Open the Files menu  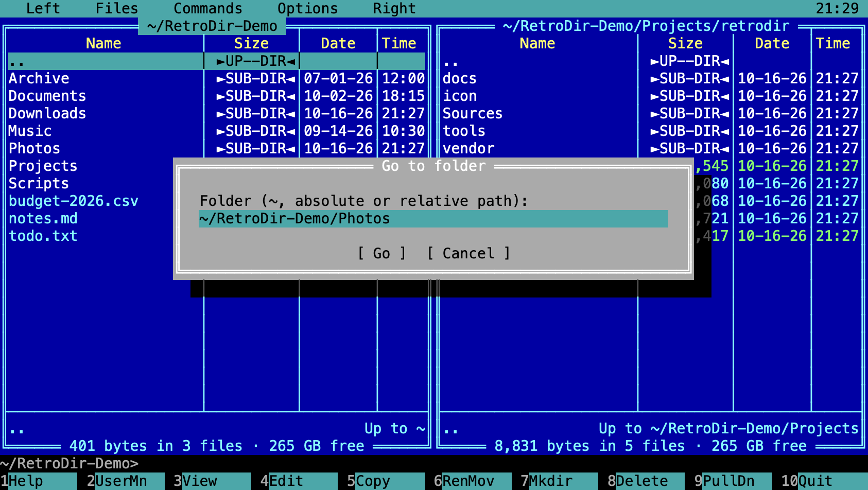pyautogui.click(x=117, y=8)
